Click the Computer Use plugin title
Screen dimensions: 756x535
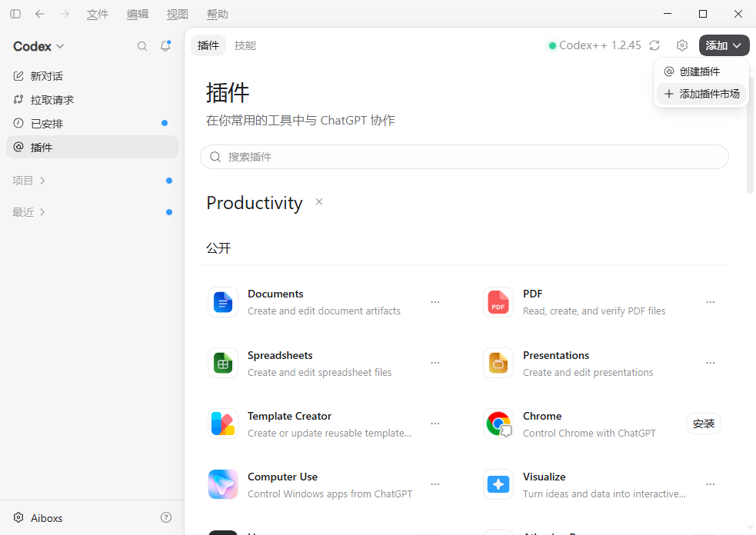[x=282, y=477]
